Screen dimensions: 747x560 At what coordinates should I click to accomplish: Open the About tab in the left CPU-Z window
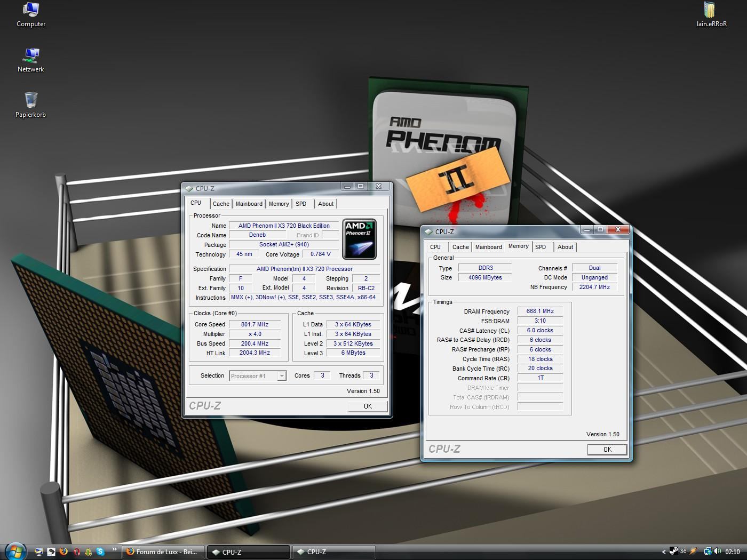(x=326, y=204)
